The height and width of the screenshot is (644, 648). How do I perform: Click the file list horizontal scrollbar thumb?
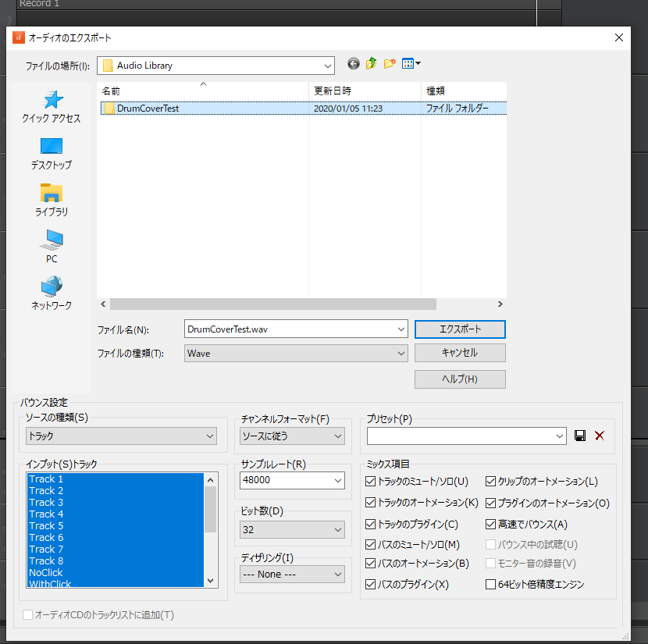(272, 304)
